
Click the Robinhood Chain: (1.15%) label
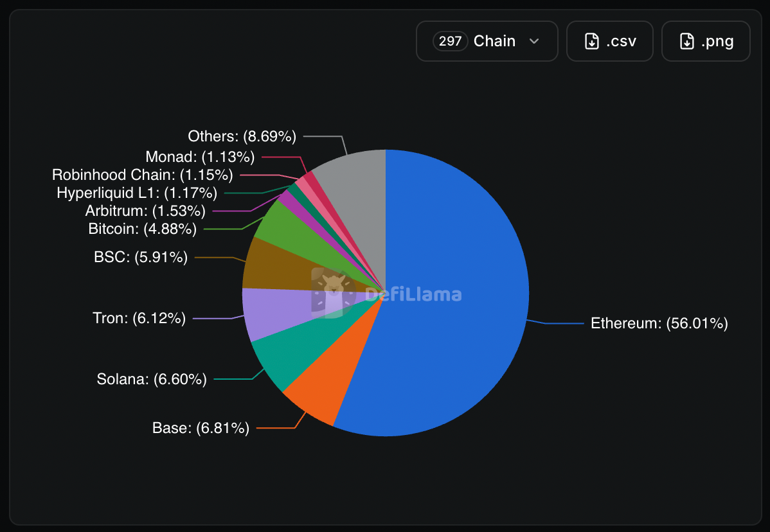143,175
